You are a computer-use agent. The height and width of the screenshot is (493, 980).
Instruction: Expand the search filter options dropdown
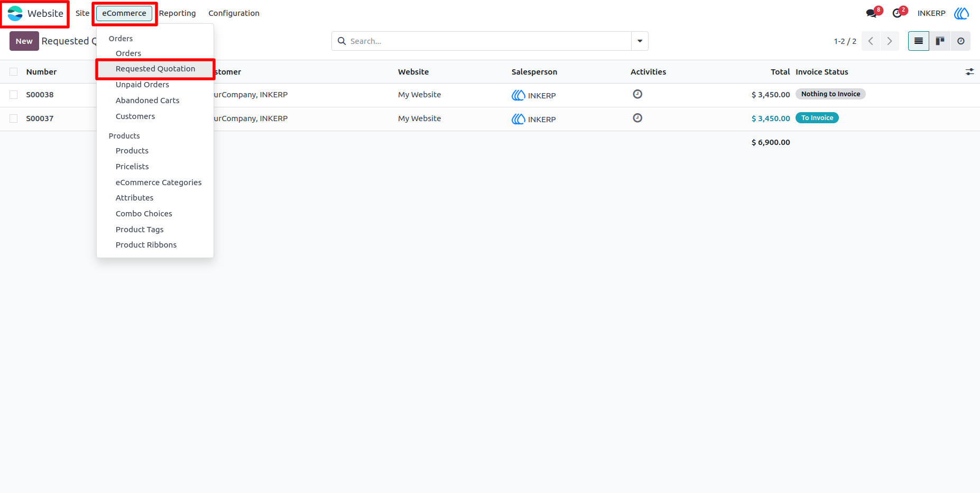pos(640,41)
